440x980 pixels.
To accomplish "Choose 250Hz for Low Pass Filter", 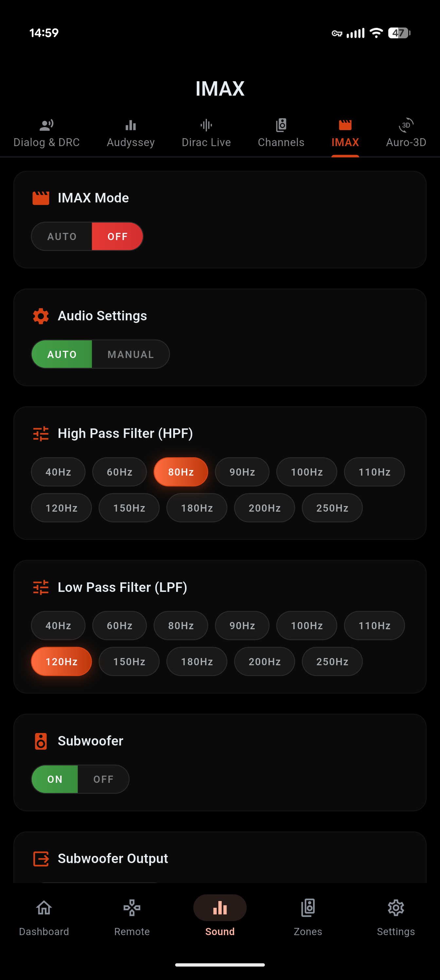I will click(x=332, y=662).
